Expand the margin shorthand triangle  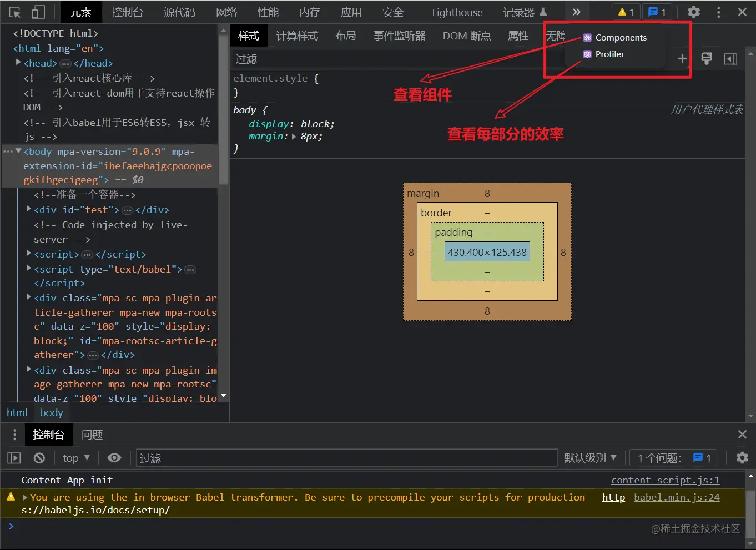coord(294,136)
